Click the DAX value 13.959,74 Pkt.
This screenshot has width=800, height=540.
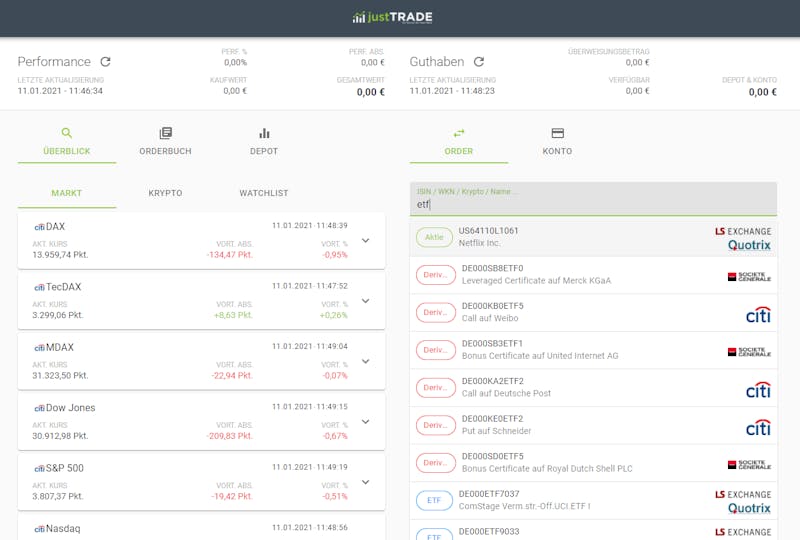tap(60, 255)
